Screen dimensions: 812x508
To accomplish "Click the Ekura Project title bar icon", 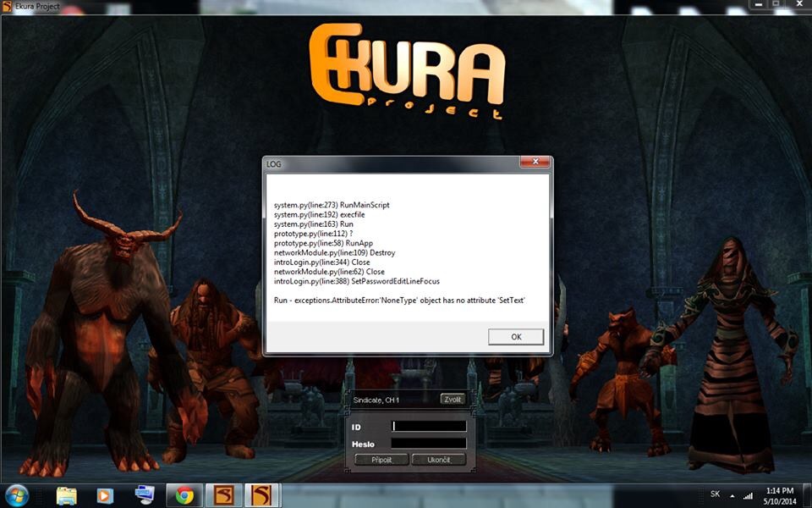I will pos(7,7).
